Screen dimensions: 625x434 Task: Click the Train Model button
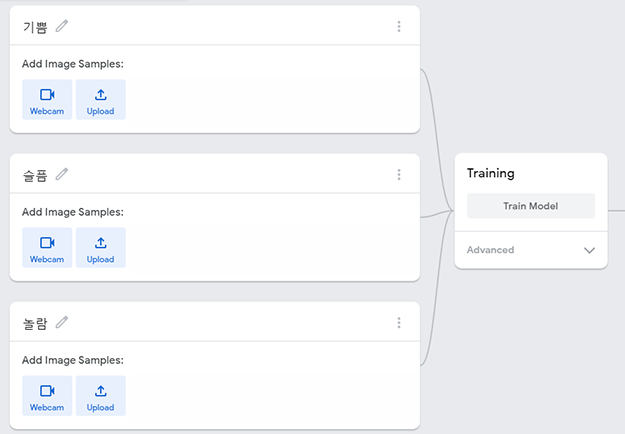tap(531, 206)
